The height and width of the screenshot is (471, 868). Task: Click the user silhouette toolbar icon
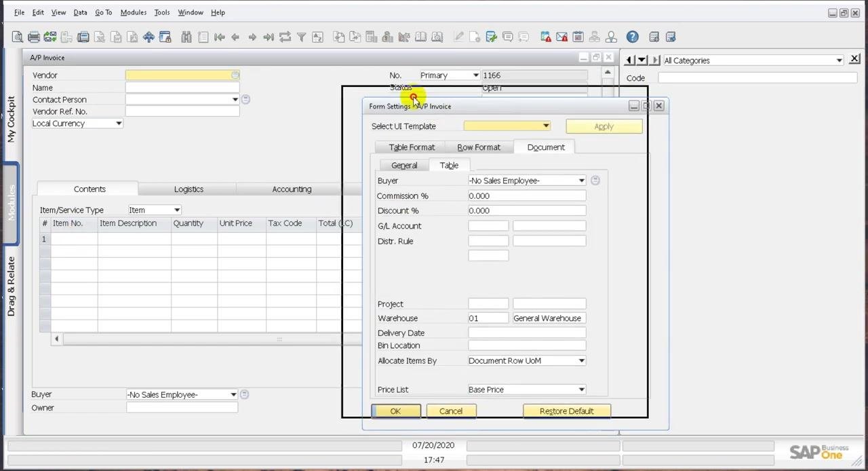(611, 37)
